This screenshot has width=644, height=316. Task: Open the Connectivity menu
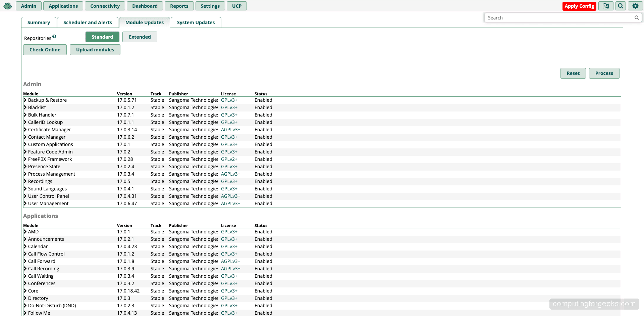tap(105, 6)
